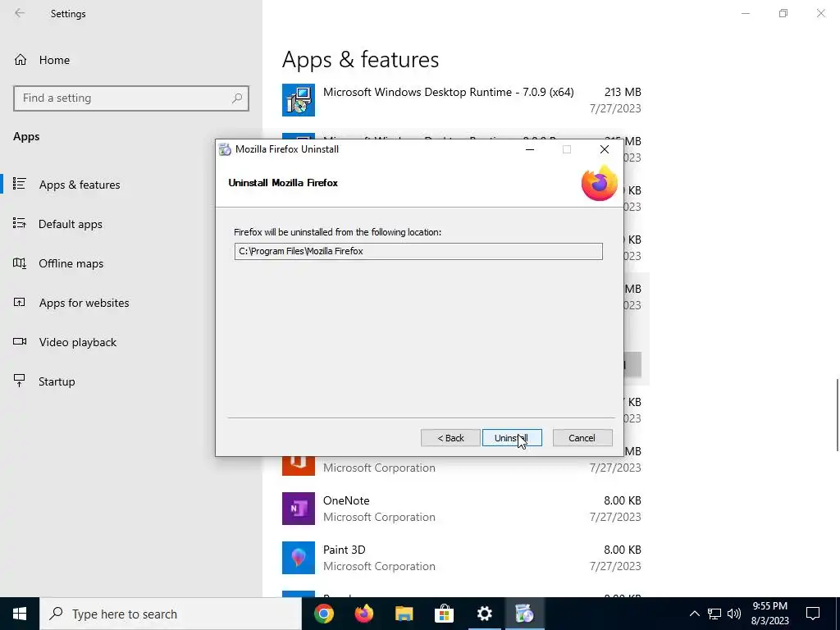Click the OneNote purple app icon
The image size is (840, 630).
299,509
